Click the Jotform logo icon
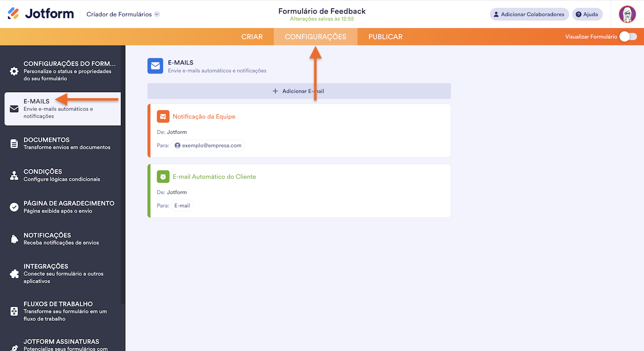644x351 pixels. click(x=14, y=14)
